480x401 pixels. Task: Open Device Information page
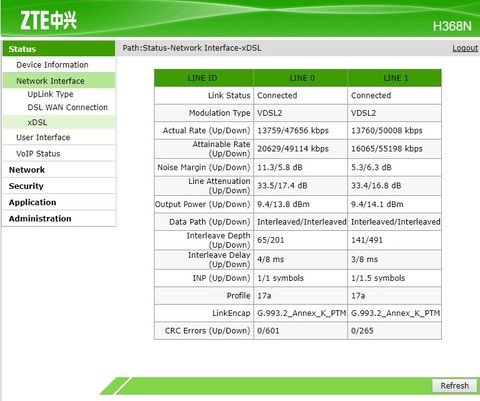52,65
